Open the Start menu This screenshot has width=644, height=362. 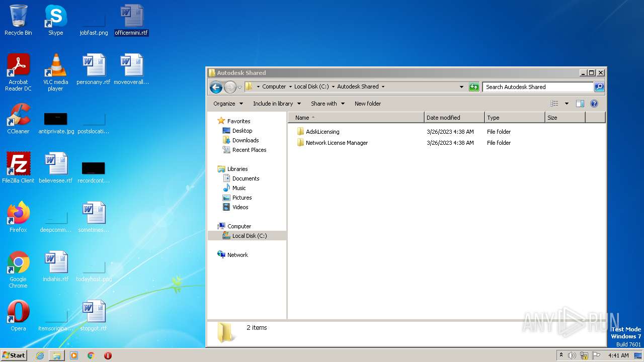(x=14, y=355)
